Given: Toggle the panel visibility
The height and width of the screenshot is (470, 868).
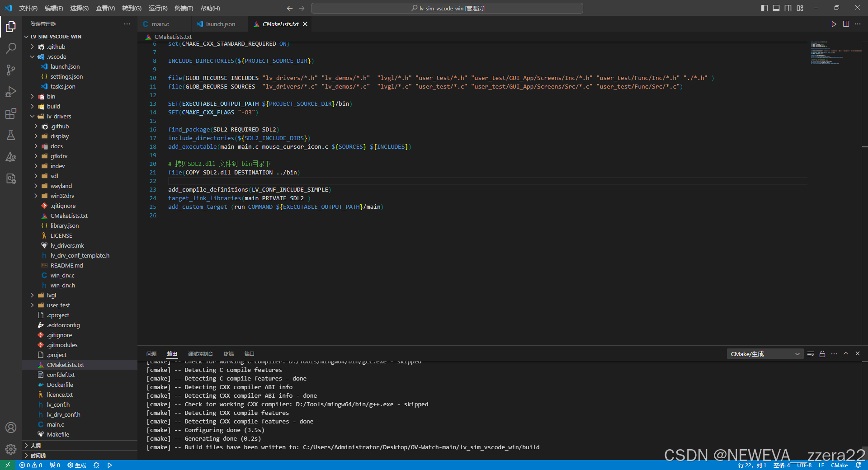Looking at the screenshot, I should [x=776, y=8].
